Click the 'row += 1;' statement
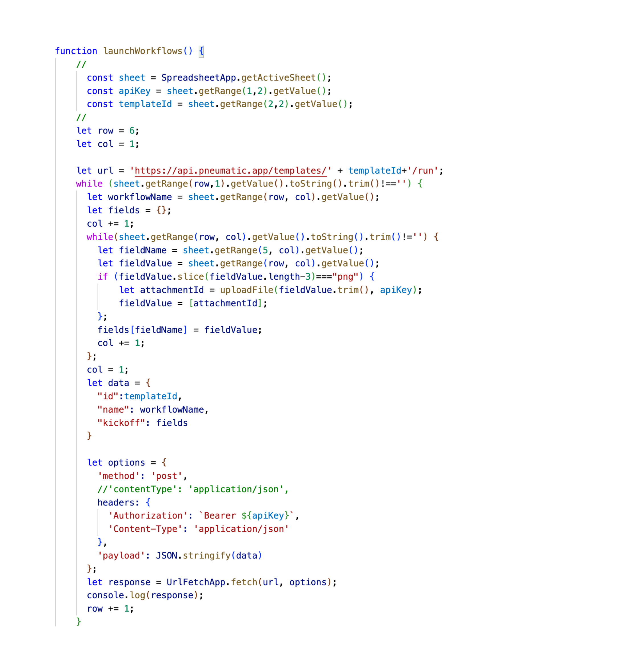Screen dimensions: 638x672 point(111,609)
